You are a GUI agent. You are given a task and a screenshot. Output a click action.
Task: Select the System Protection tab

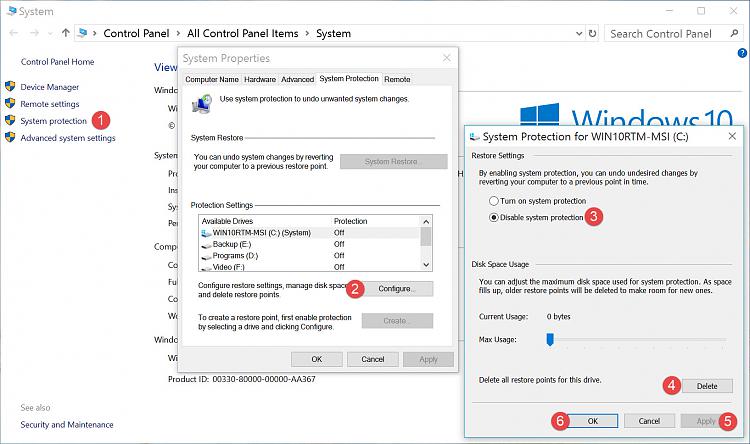[349, 78]
